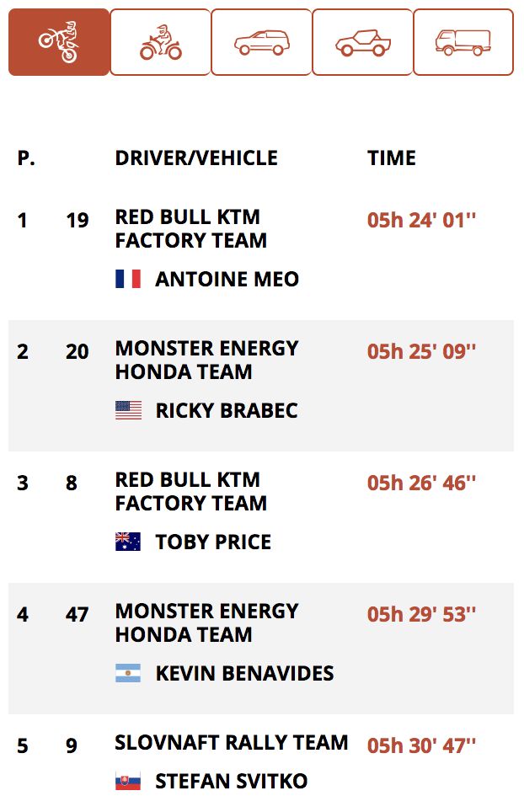Select Stefan Svitko's name
The height and width of the screenshot is (812, 524).
coord(232,782)
